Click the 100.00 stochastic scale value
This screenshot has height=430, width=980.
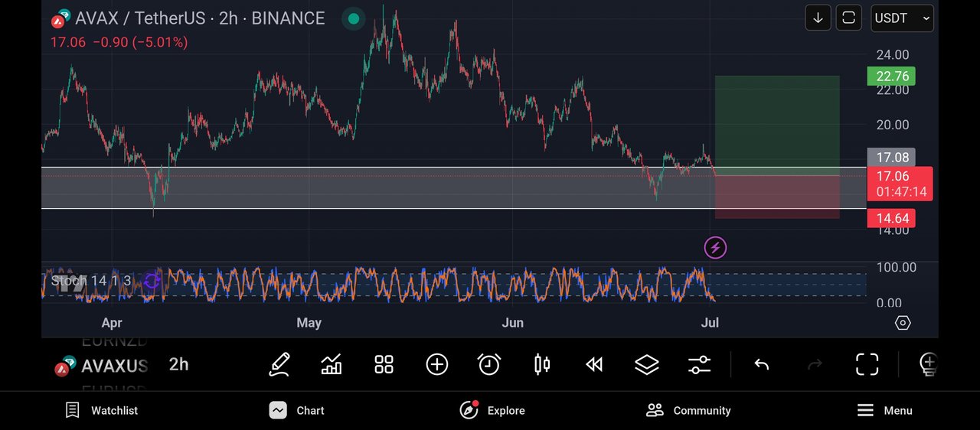point(896,268)
